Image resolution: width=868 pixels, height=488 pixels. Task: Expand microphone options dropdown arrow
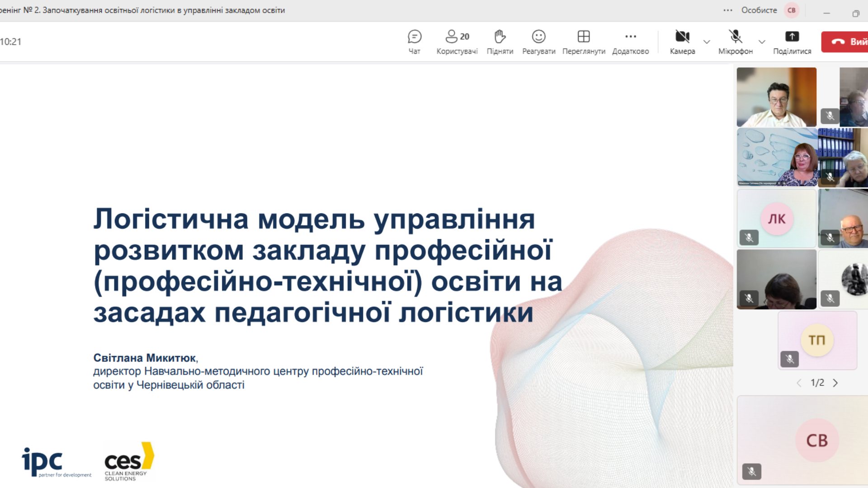pos(762,42)
